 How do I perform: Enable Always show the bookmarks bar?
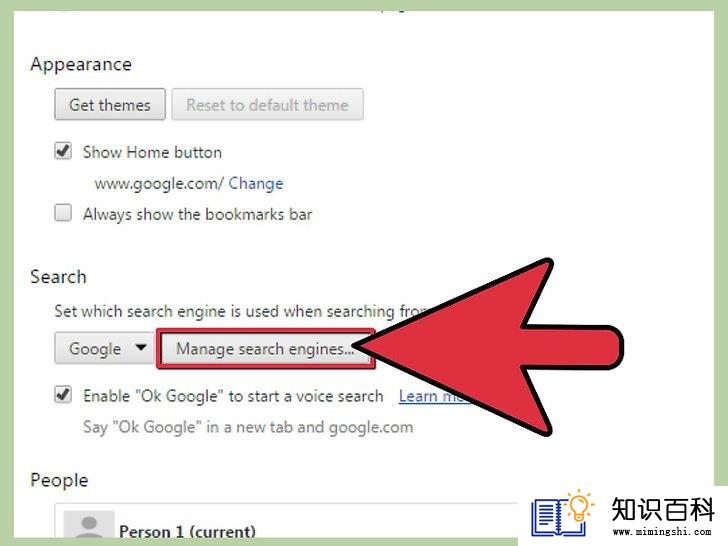coord(63,213)
